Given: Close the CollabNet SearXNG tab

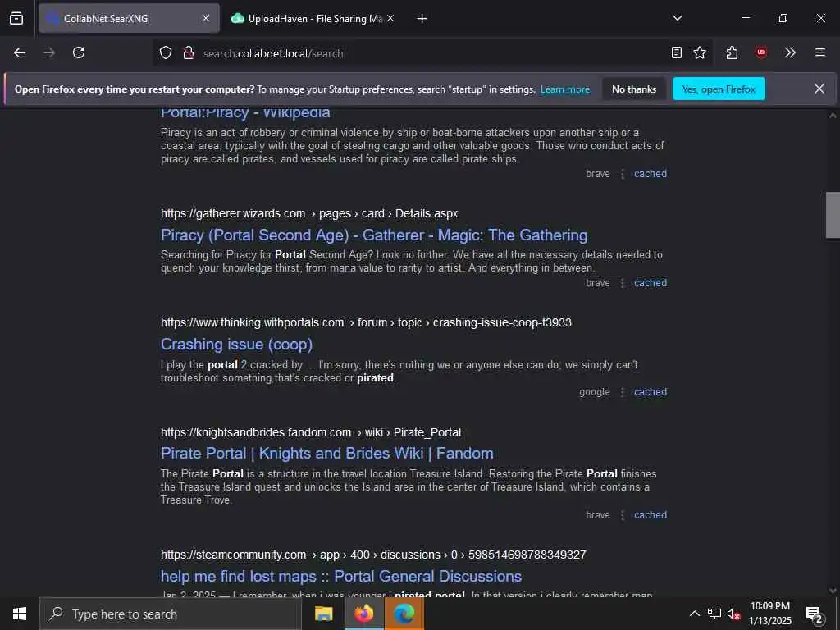Looking at the screenshot, I should coord(206,18).
